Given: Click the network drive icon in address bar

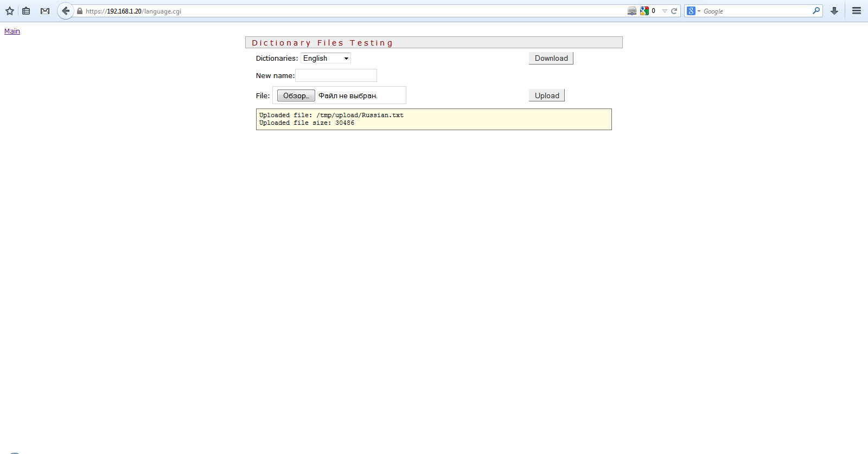Looking at the screenshot, I should coord(632,11).
